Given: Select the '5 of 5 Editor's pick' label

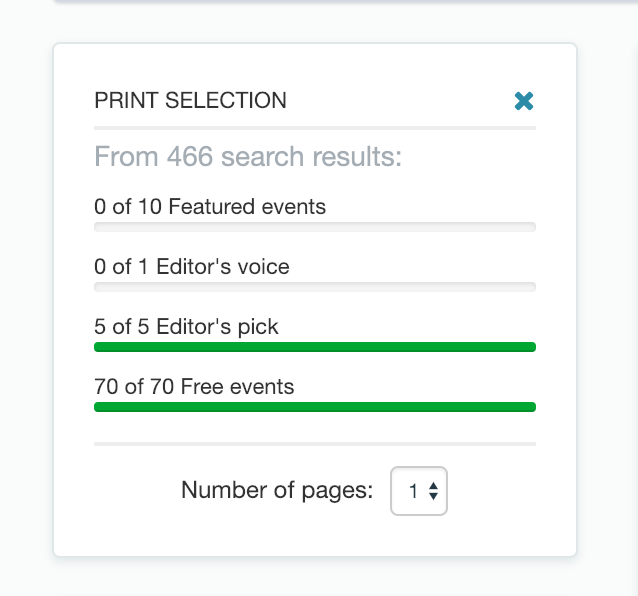Looking at the screenshot, I should point(186,327).
